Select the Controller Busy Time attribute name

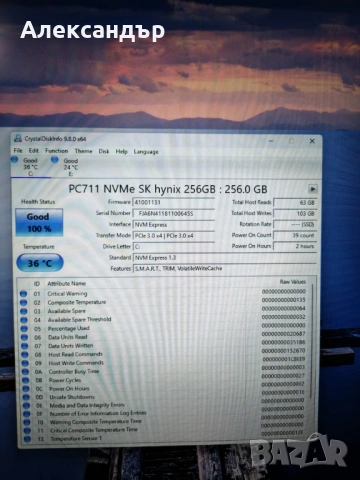(74, 371)
